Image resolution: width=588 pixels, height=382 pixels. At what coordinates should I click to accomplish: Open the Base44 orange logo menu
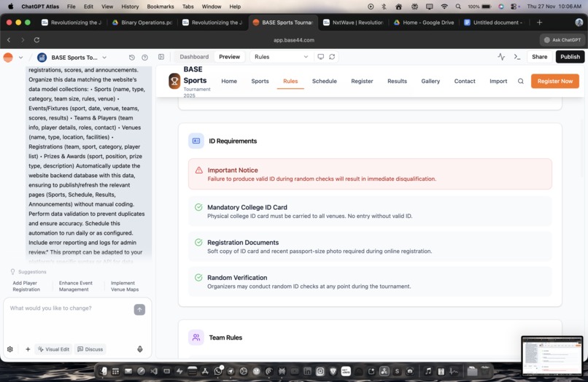coord(8,58)
